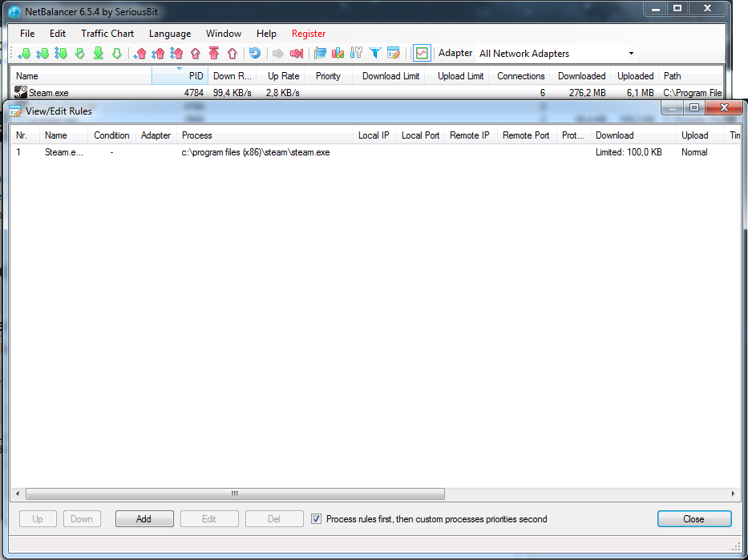Set high upload priority, three-diamond red arrow
The height and width of the screenshot is (560, 748).
tap(176, 54)
